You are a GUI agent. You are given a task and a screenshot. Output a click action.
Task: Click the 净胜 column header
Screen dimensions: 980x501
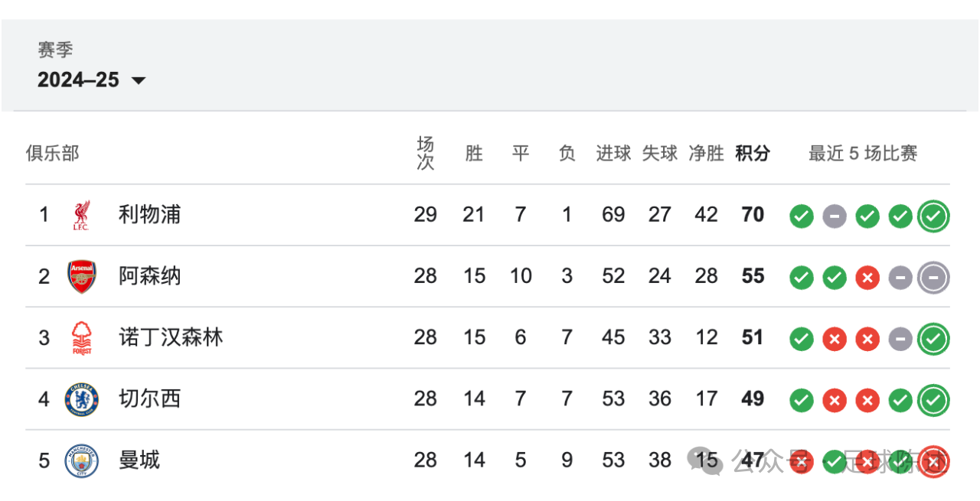[x=706, y=153]
